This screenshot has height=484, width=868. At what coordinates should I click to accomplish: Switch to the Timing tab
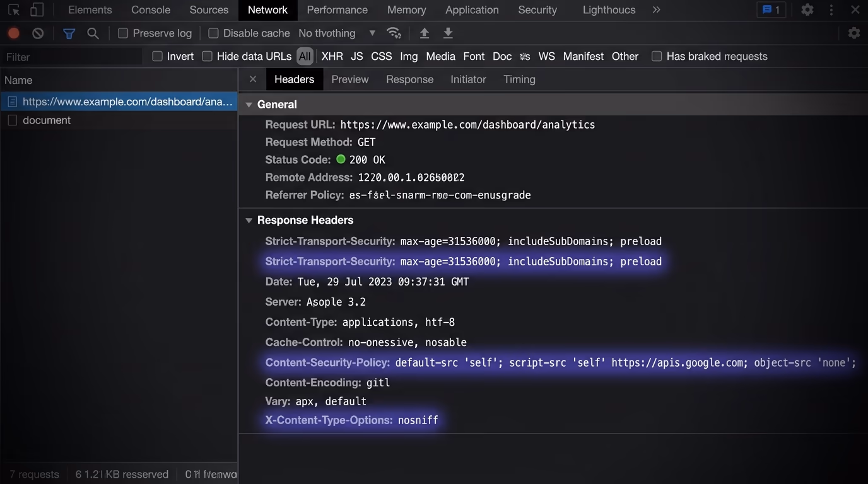519,79
